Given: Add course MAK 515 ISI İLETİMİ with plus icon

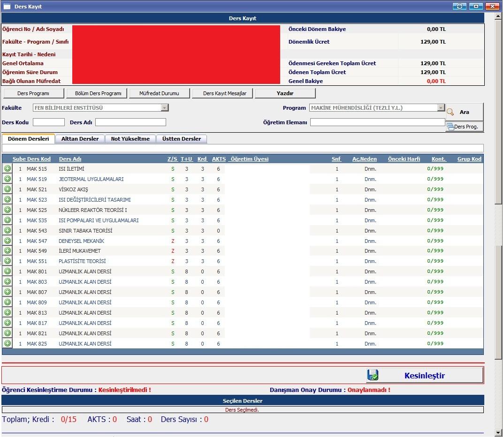Looking at the screenshot, I should click(x=7, y=169).
